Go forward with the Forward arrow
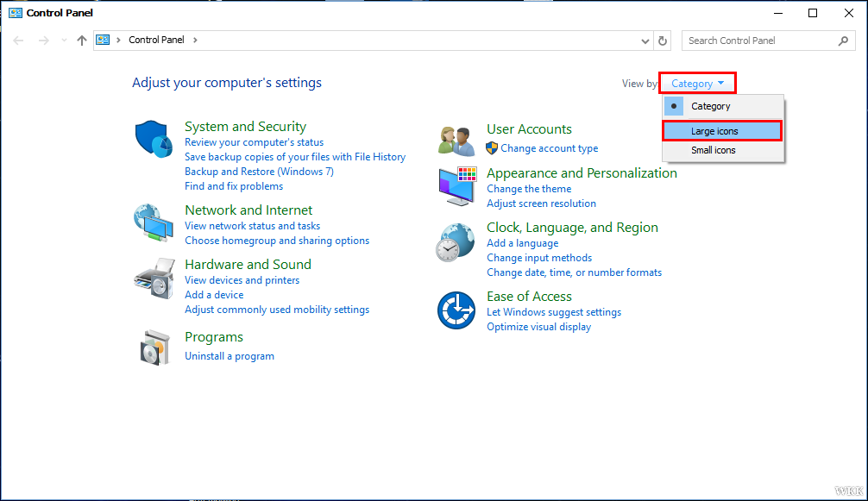868x501 pixels. coord(44,41)
